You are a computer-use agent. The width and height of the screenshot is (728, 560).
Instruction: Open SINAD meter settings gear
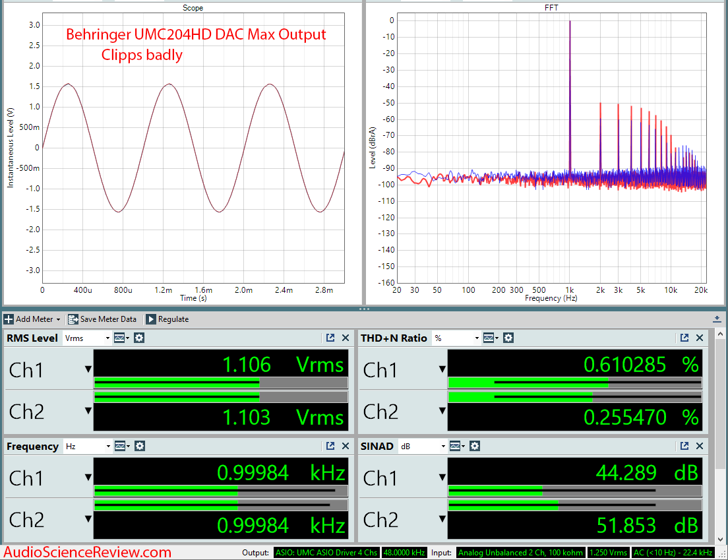point(475,447)
